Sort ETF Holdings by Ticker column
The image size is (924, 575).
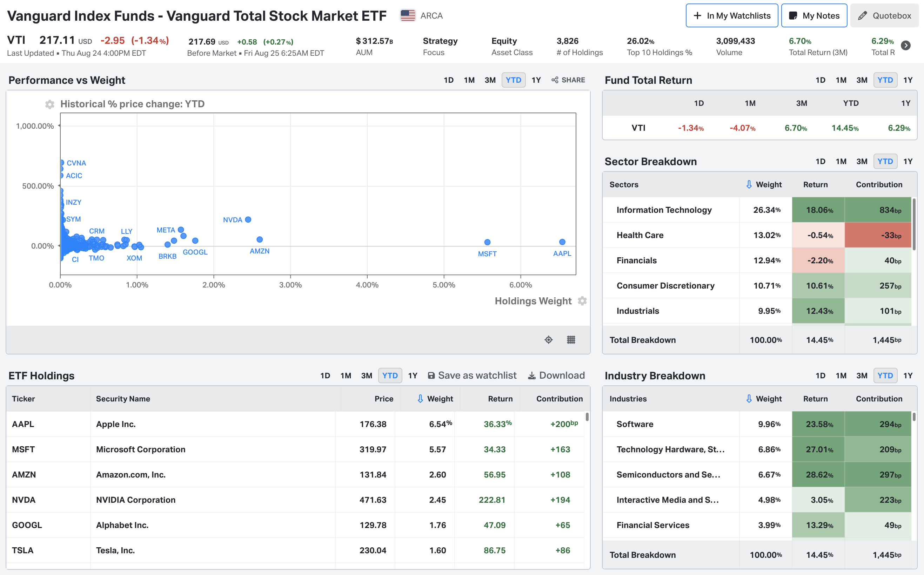coord(23,399)
